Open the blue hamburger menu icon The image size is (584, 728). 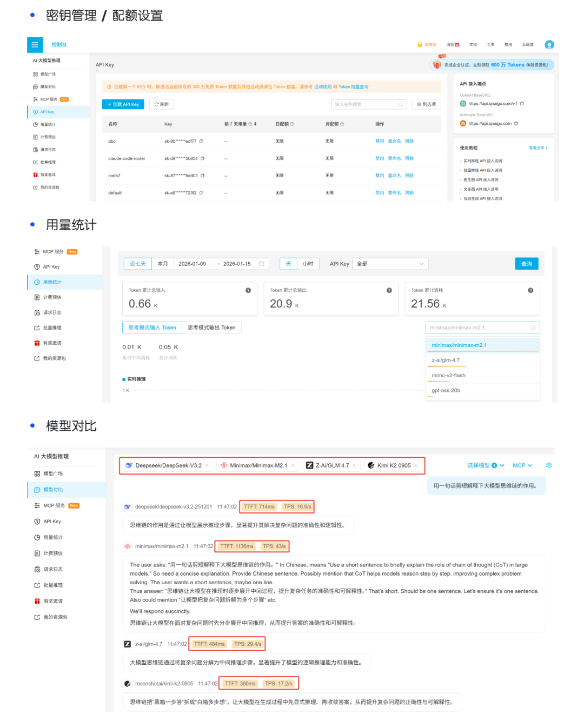pyautogui.click(x=35, y=44)
